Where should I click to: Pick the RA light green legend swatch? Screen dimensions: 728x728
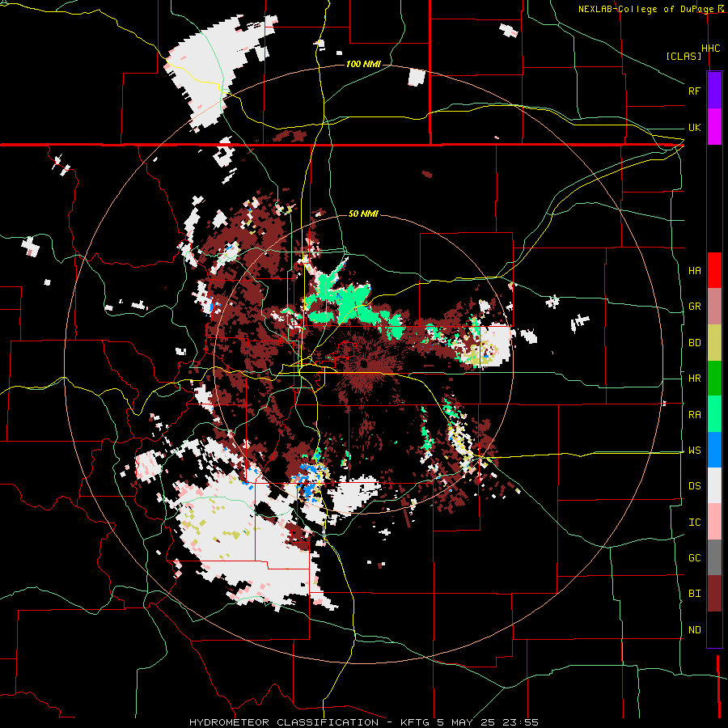point(714,413)
